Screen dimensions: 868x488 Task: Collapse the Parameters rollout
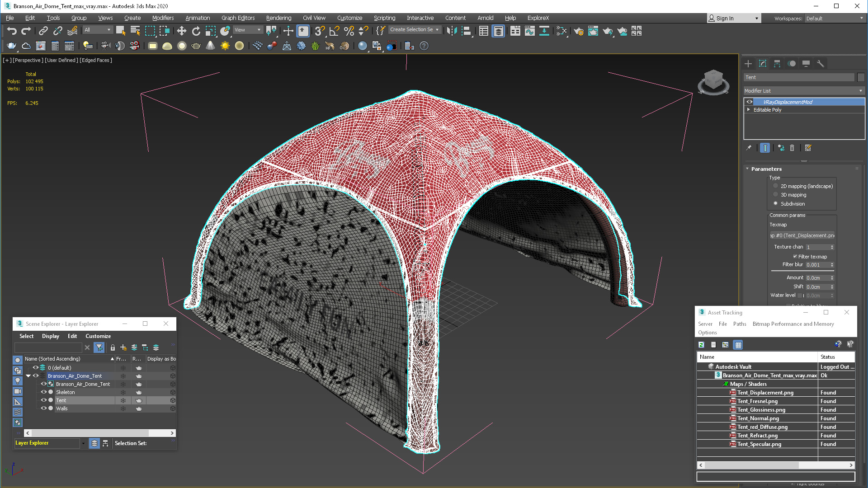747,169
